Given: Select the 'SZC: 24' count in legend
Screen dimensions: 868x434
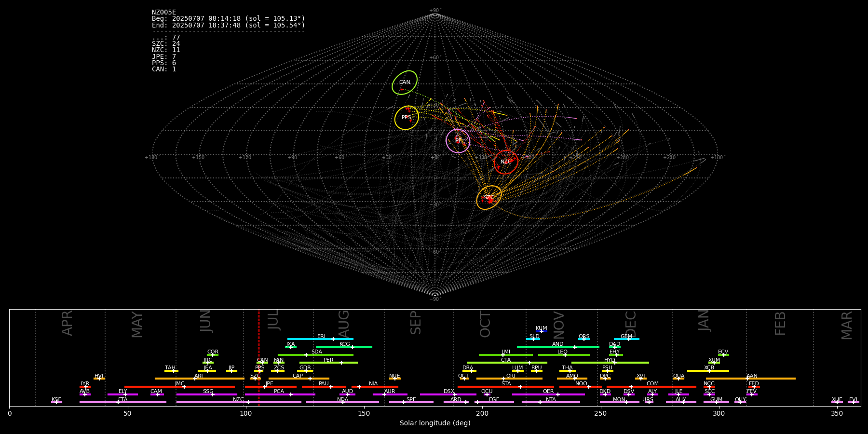Looking at the screenshot, I should (x=166, y=44).
